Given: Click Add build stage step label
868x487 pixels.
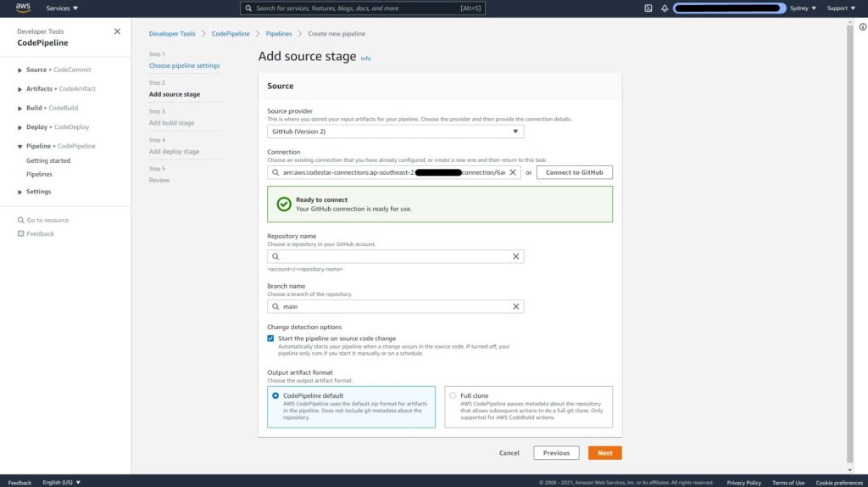Looking at the screenshot, I should pyautogui.click(x=171, y=123).
